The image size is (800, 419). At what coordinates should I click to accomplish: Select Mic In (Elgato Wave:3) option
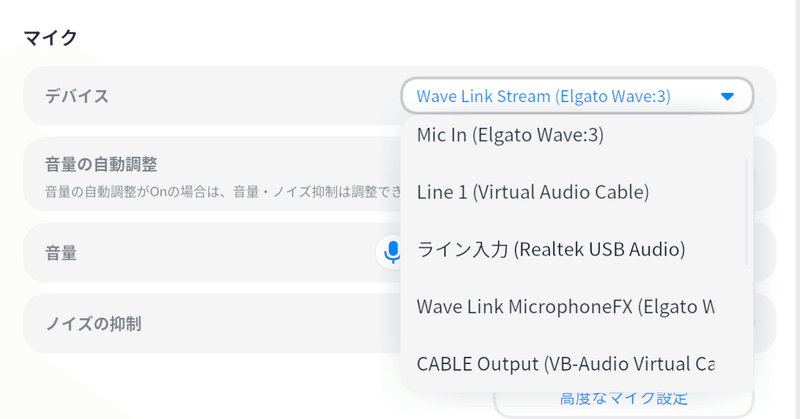pyautogui.click(x=511, y=134)
